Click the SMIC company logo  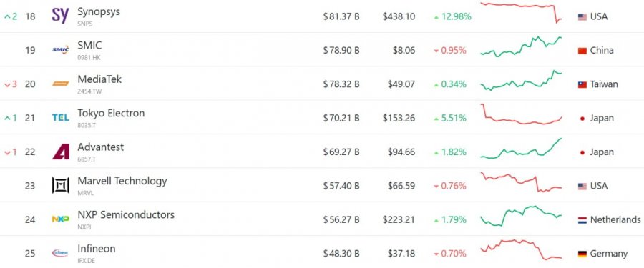coord(60,50)
